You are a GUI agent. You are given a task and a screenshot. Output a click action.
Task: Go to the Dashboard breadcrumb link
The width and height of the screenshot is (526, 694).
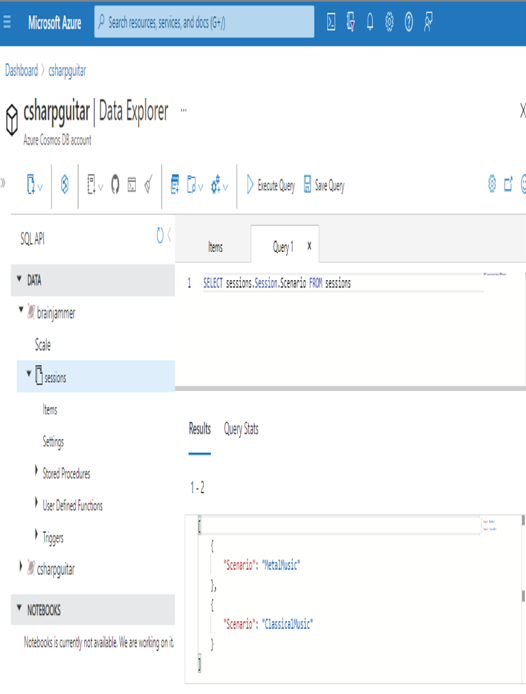pos(21,70)
